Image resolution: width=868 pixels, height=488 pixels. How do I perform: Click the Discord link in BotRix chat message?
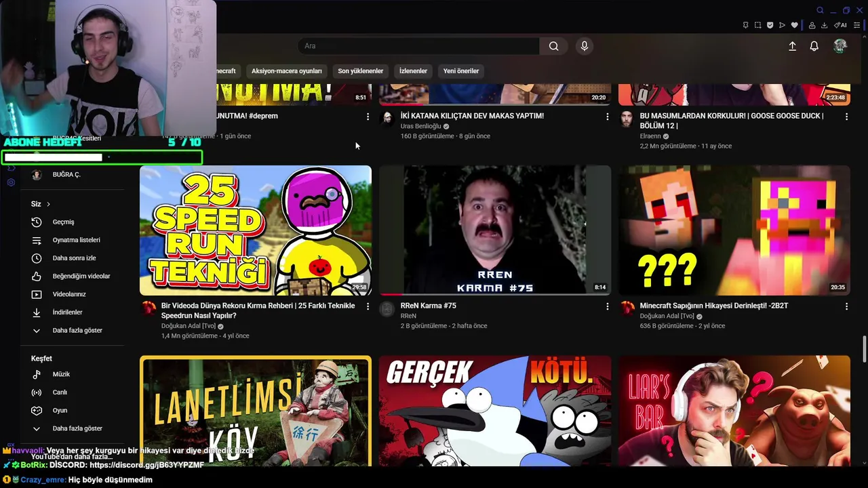[146, 465]
